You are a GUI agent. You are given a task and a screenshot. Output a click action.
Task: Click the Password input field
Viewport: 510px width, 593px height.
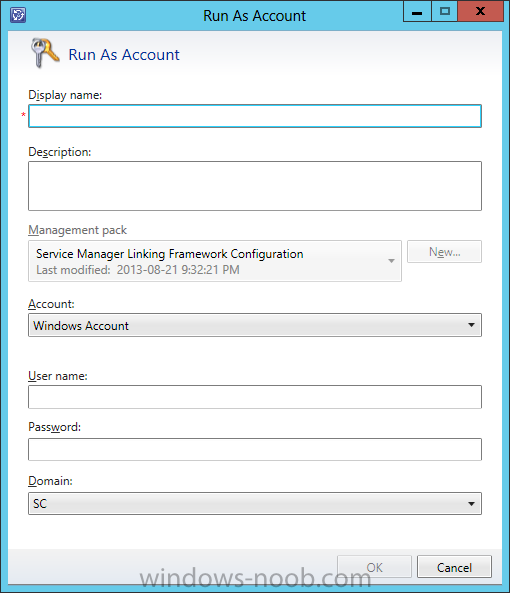(x=255, y=449)
